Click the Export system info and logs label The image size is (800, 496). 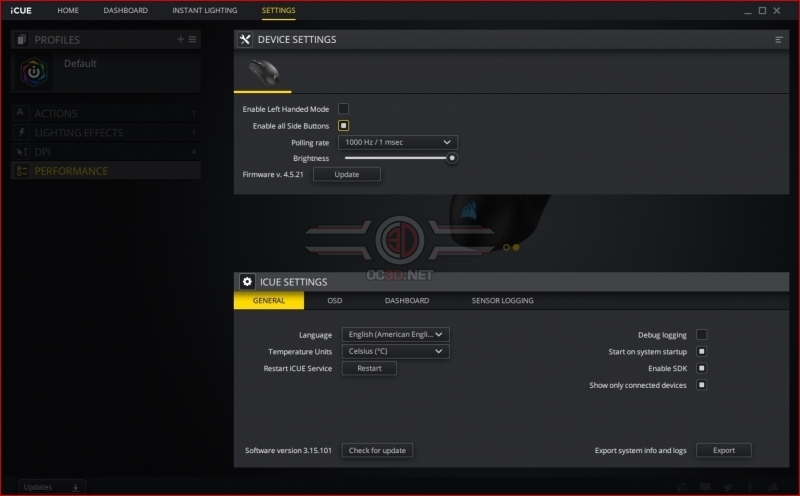pyautogui.click(x=640, y=451)
